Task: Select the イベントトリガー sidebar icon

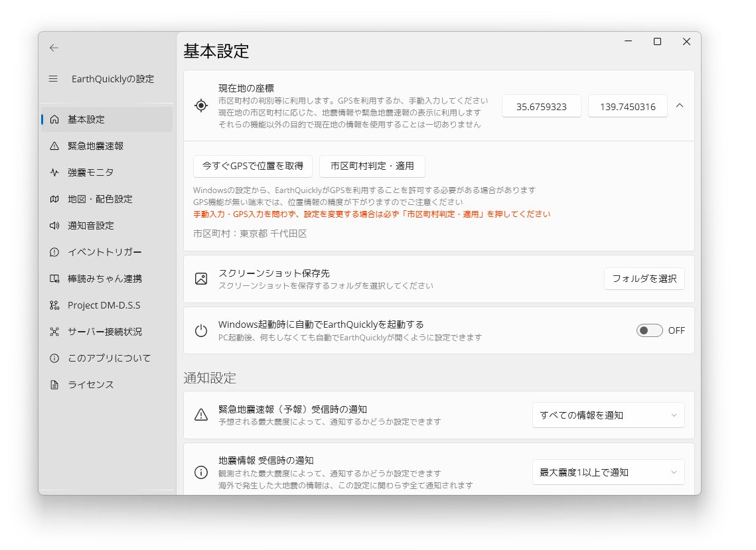Action: (x=53, y=252)
